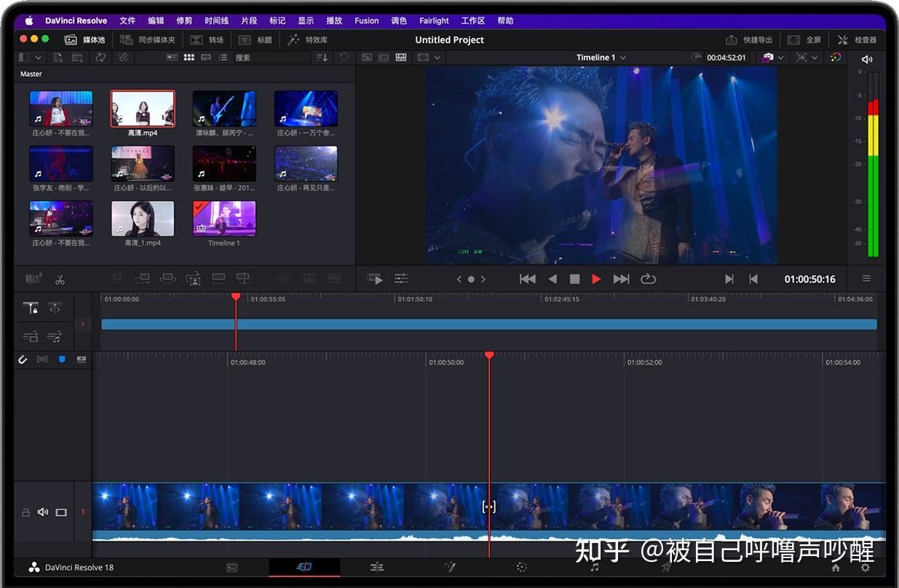Screen dimensions: 899x588
Task: Jump to the last frame
Action: pos(621,279)
